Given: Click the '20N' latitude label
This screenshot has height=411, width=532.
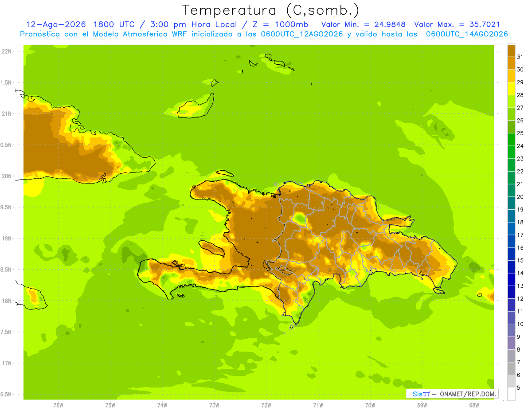Looking at the screenshot, I should (7, 176).
